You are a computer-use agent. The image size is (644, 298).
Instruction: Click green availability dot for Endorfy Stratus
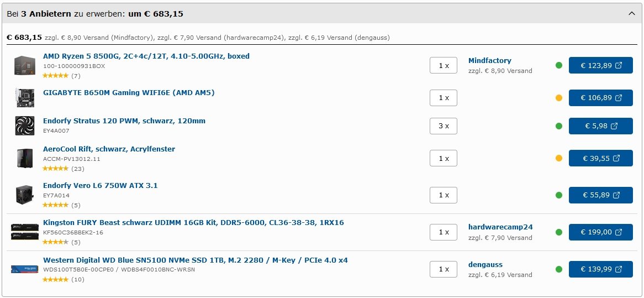pos(558,126)
